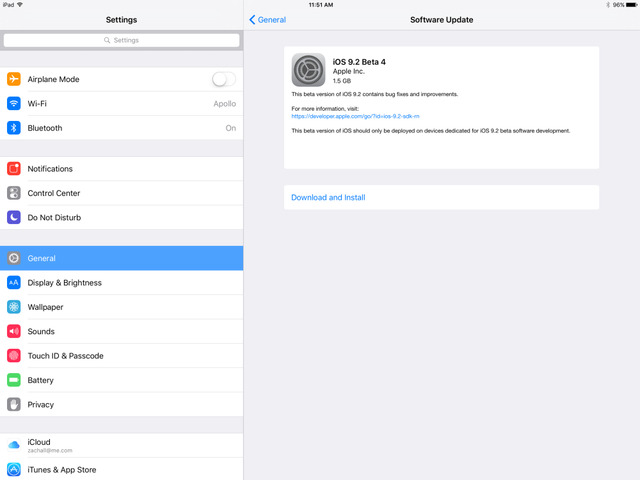Open Privacy settings
Screen dimensions: 640x480
(122, 404)
